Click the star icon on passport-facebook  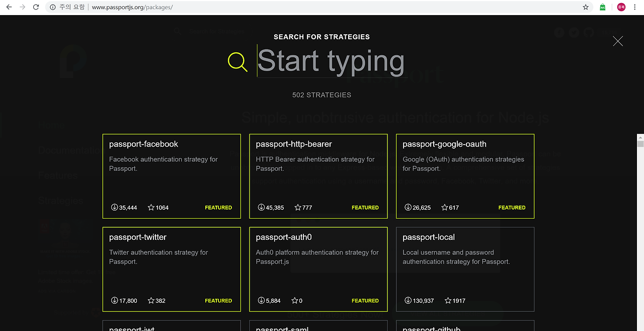(x=151, y=207)
